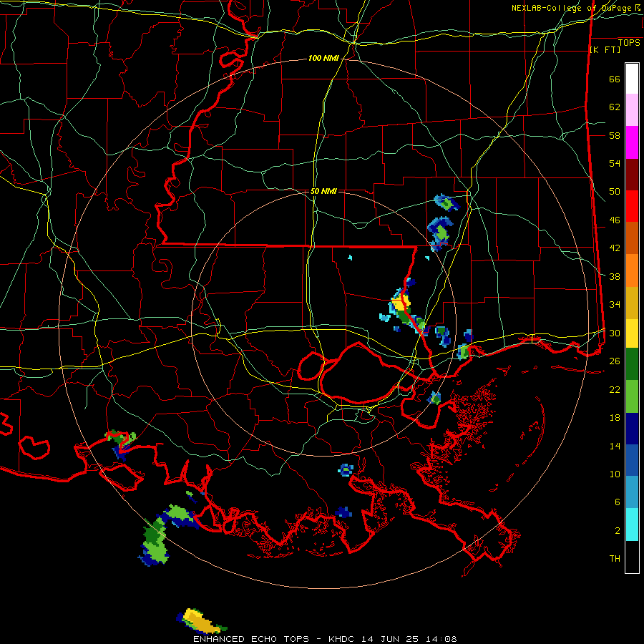Click the gold echo cell at the map bottom

click(201, 621)
